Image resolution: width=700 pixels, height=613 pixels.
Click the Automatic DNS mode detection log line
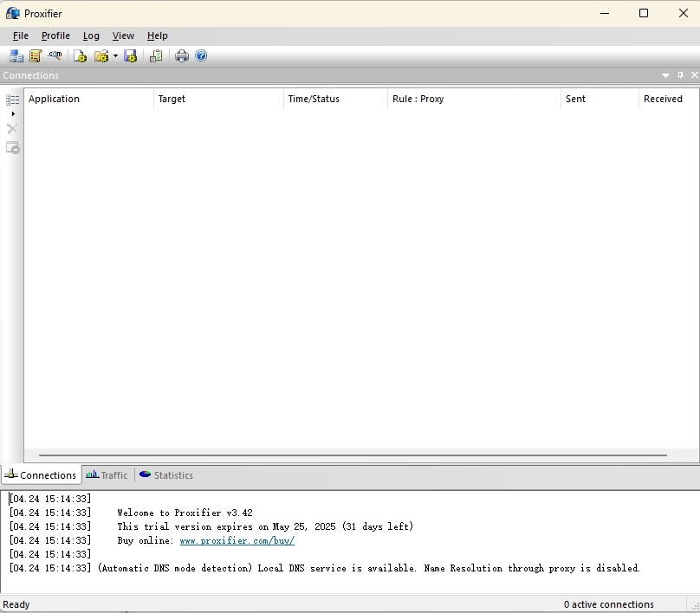coord(369,568)
